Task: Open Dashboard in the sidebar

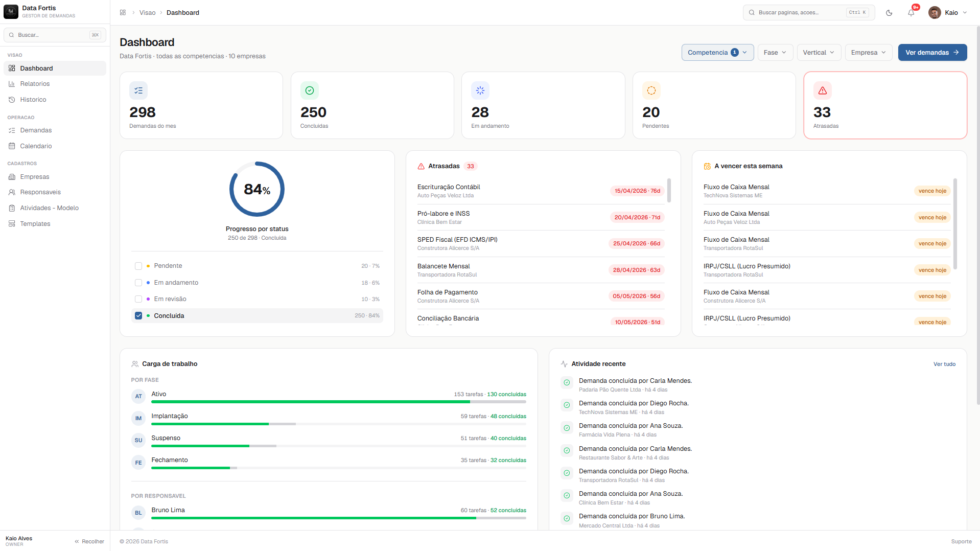Action: [55, 68]
